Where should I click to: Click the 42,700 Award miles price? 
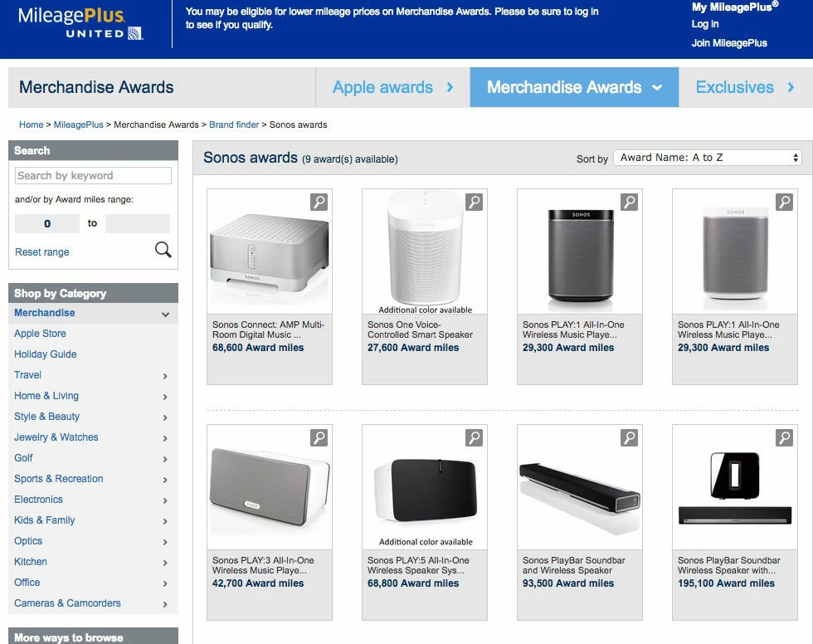[x=258, y=583]
